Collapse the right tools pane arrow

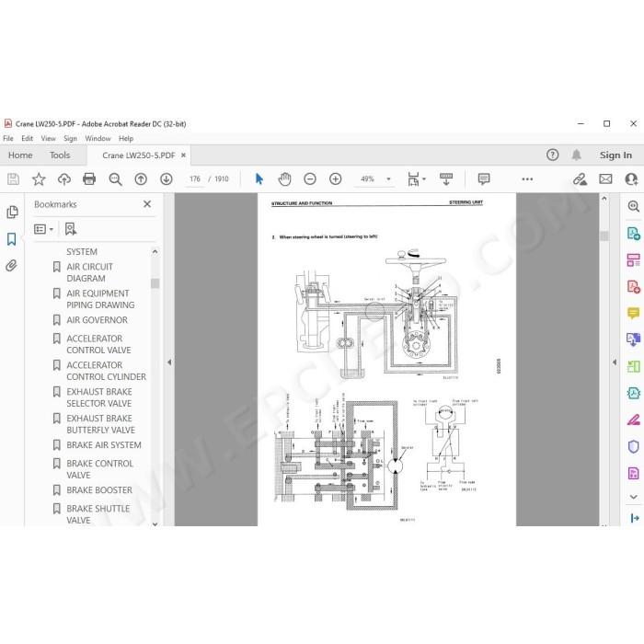pos(615,362)
